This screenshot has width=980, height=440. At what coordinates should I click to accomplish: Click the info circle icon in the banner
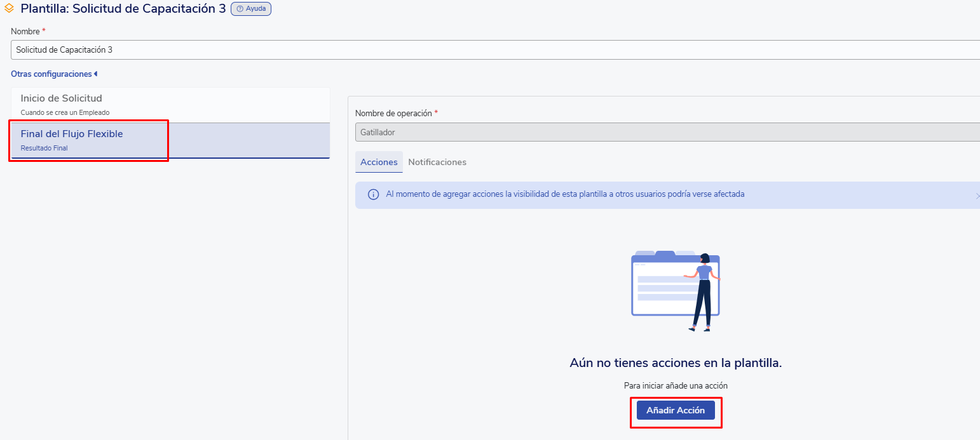(x=373, y=194)
